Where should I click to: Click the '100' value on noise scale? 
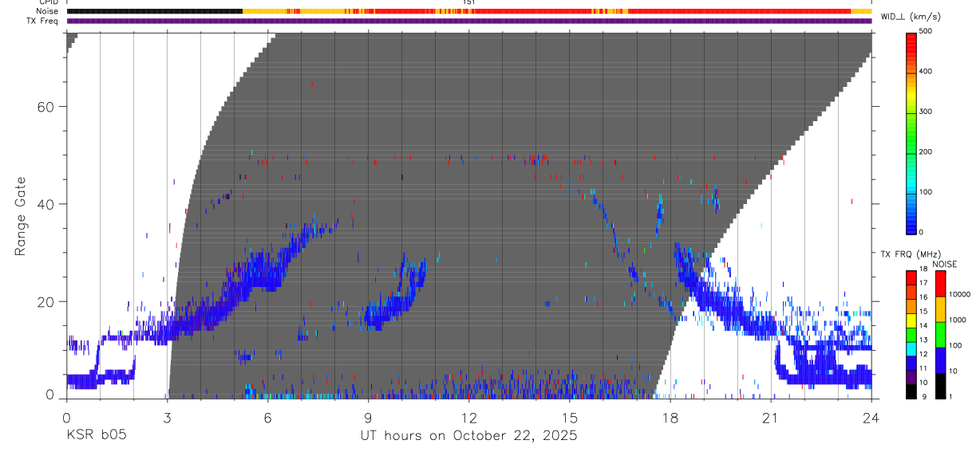pos(955,345)
